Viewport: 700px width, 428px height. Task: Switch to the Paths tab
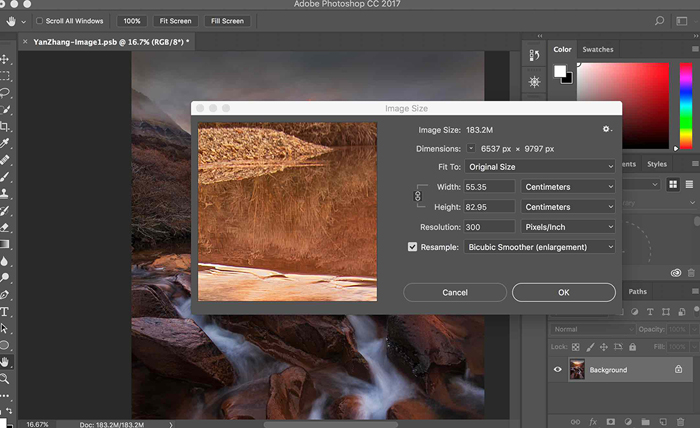[x=637, y=292]
